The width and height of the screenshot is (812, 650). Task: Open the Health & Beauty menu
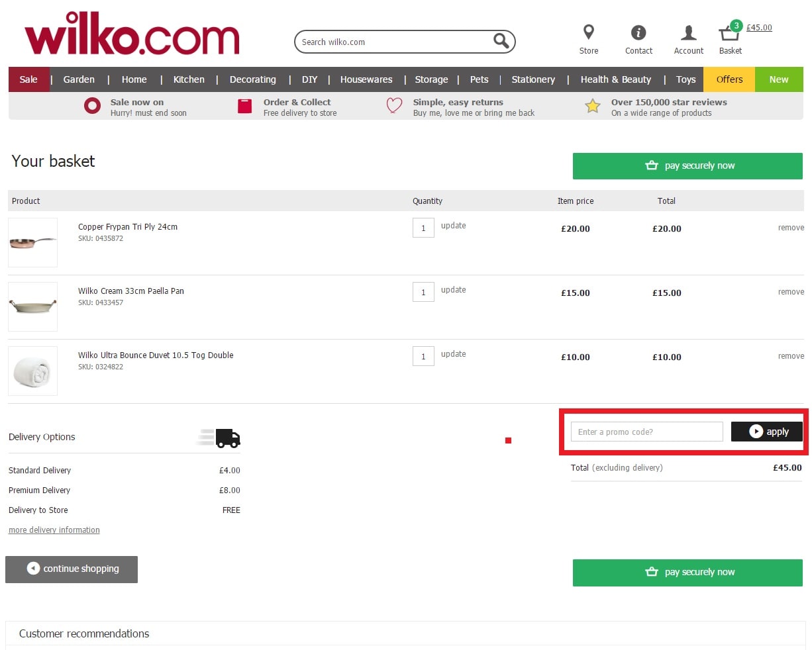(616, 79)
